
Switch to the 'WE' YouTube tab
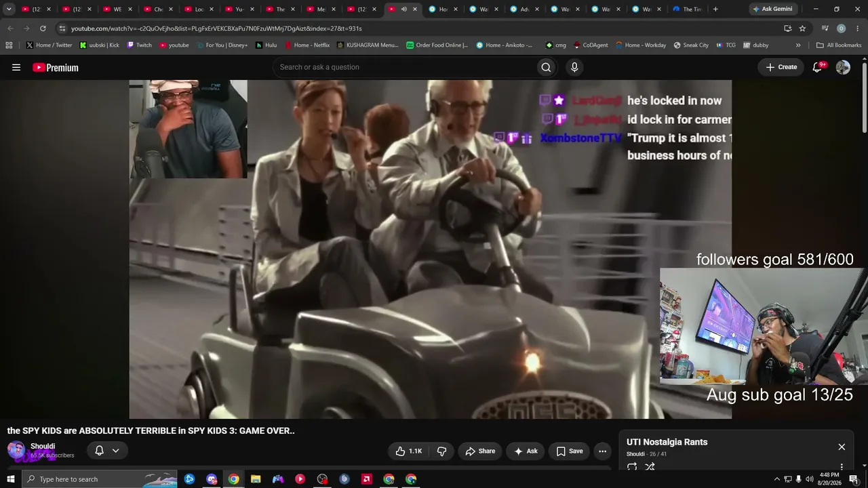(112, 9)
